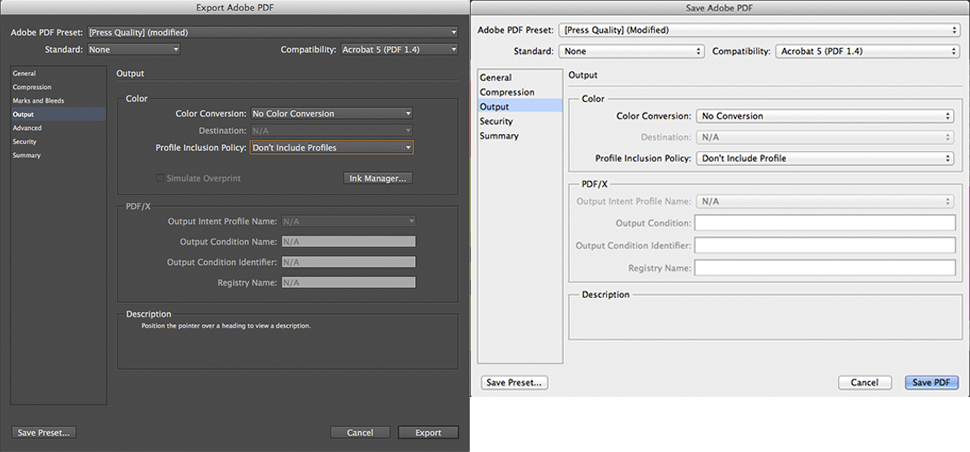The image size is (970, 452).
Task: Open Adobe PDF Preset dropdown in Save dialog
Action: 758,30
